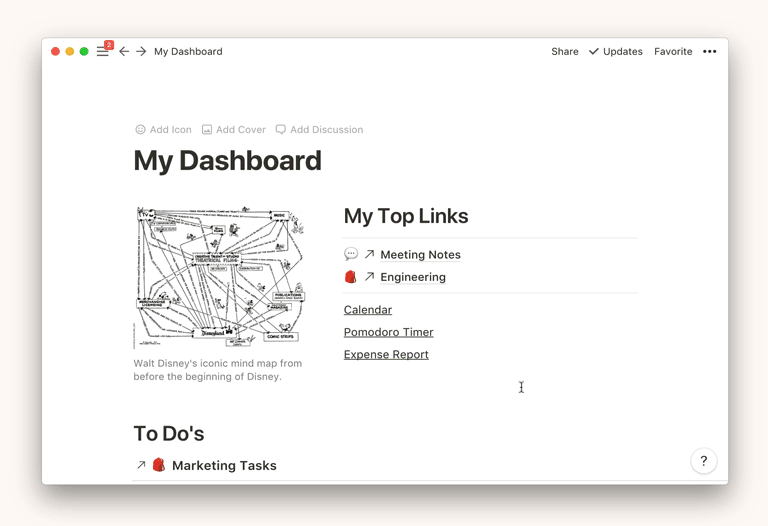Click the red Engineering page icon
768x526 pixels.
(x=351, y=277)
